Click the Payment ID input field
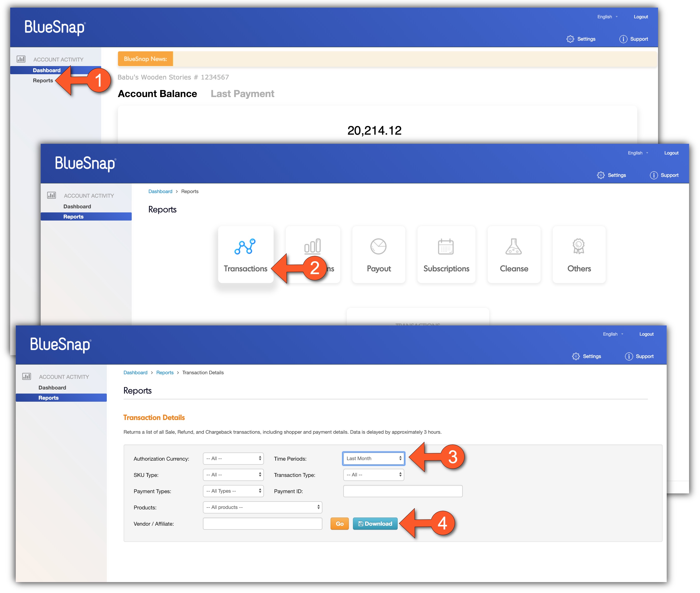Viewport: 700px width, 593px height. 403,491
